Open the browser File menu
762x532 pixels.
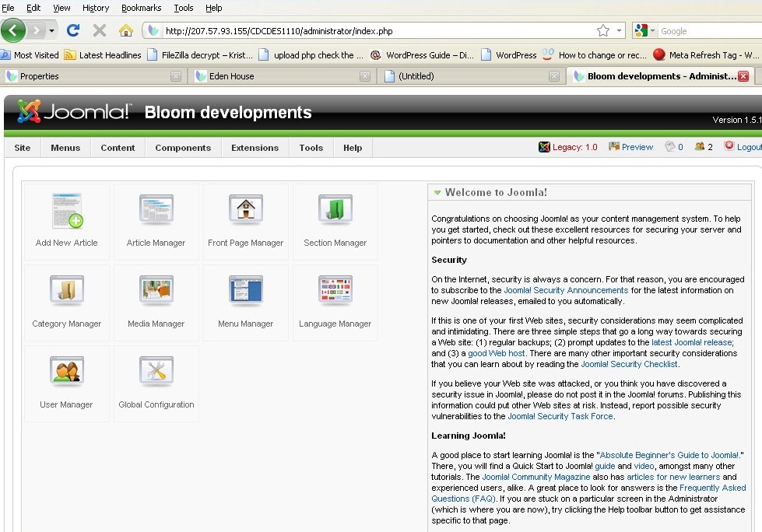[9, 8]
